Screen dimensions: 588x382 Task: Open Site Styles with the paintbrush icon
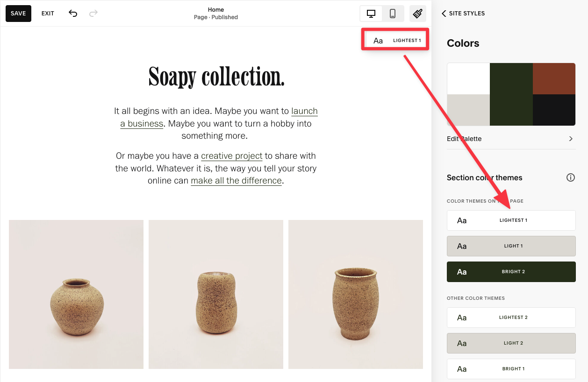point(417,13)
